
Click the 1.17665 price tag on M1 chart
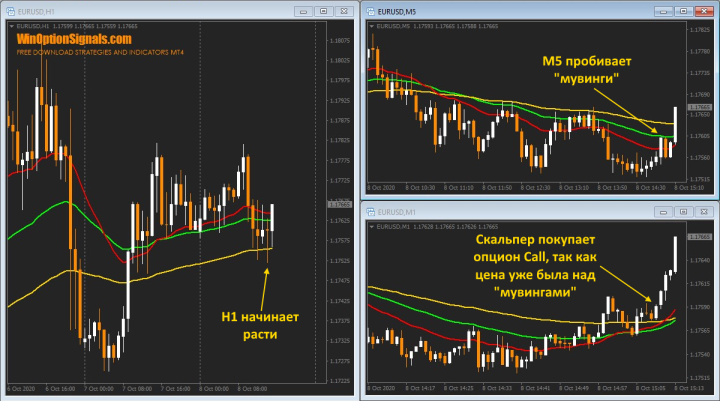(697, 237)
